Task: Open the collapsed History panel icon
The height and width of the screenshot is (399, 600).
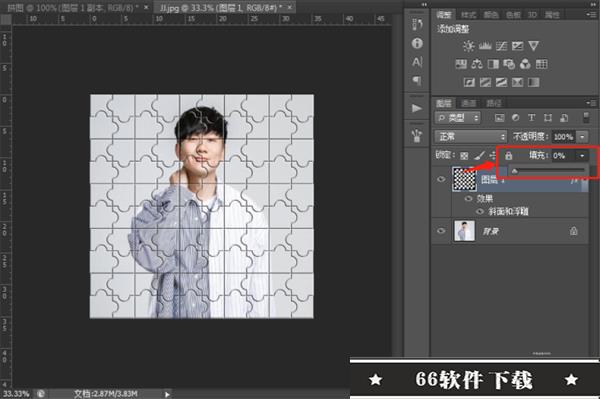Action: 417,24
